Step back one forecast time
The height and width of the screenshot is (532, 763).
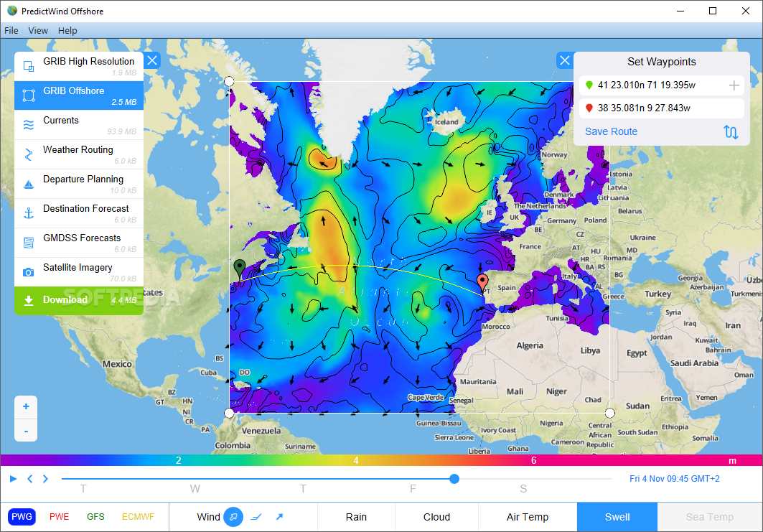[29, 479]
